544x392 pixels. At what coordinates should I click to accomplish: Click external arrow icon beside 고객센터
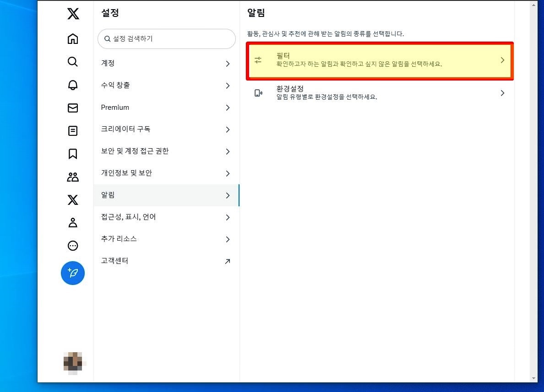pos(228,261)
